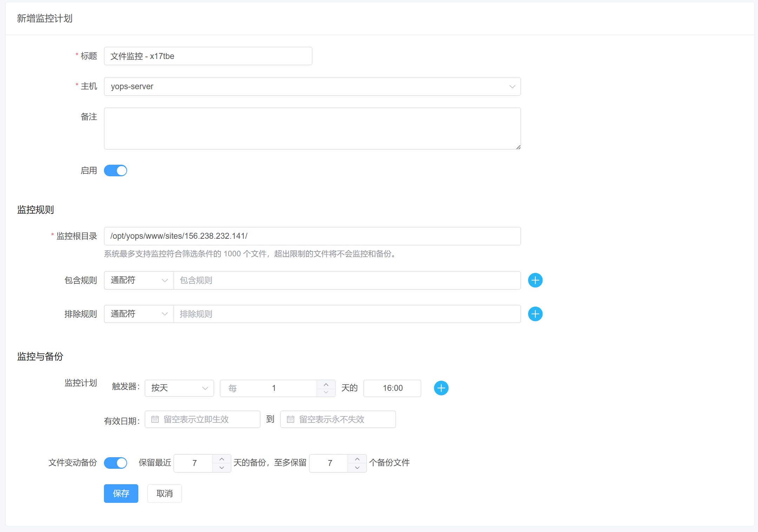758x532 pixels.
Task: Focus the 监控根目录 path field
Action: click(312, 236)
